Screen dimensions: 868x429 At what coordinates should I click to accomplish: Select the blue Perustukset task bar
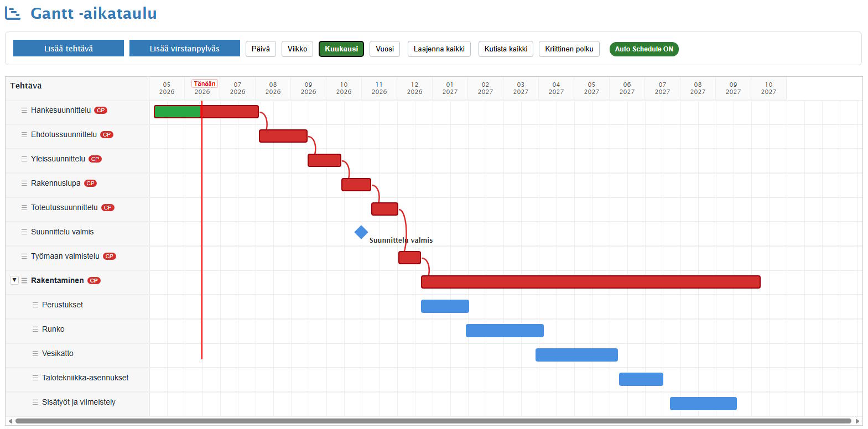(x=445, y=306)
